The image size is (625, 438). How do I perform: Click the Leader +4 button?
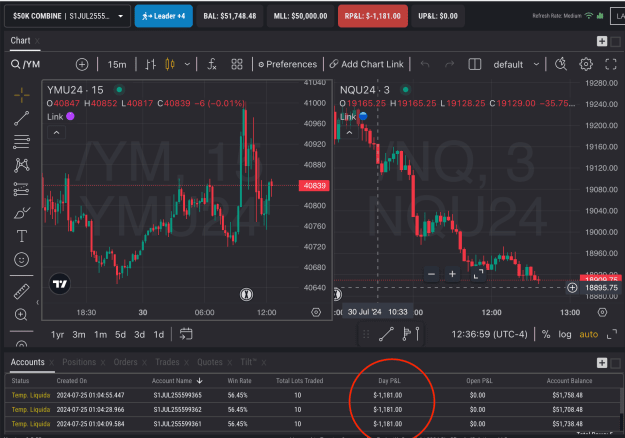[x=163, y=16]
